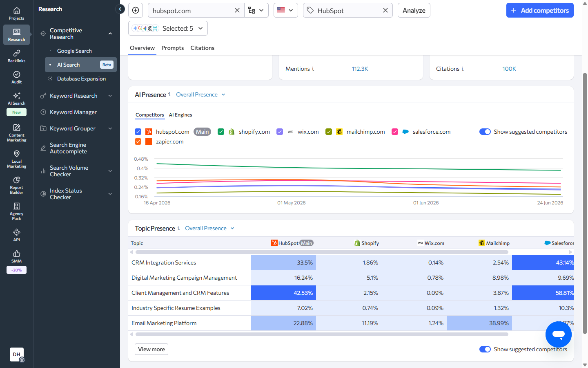Click the -20% SMM discount badge

click(16, 270)
